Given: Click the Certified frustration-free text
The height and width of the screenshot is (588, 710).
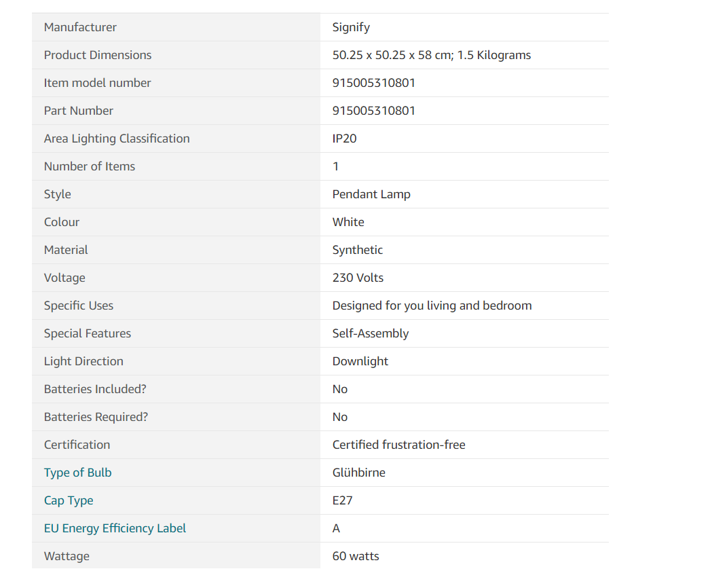Looking at the screenshot, I should pyautogui.click(x=398, y=445).
